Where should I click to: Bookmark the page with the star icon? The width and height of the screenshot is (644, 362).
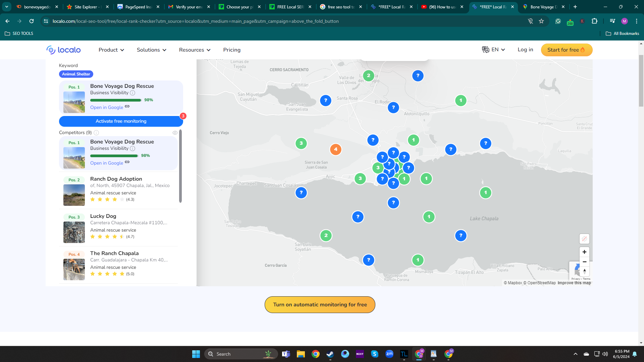pyautogui.click(x=541, y=21)
